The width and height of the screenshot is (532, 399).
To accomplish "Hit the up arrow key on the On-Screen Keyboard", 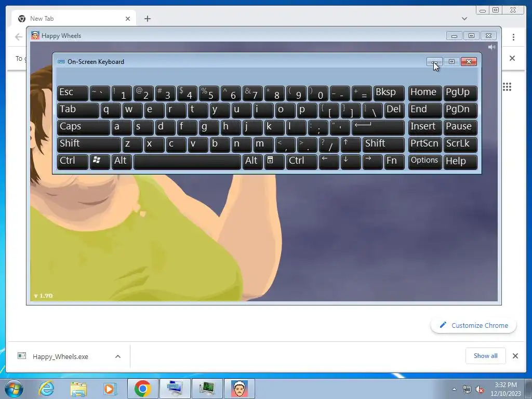I will click(x=351, y=144).
